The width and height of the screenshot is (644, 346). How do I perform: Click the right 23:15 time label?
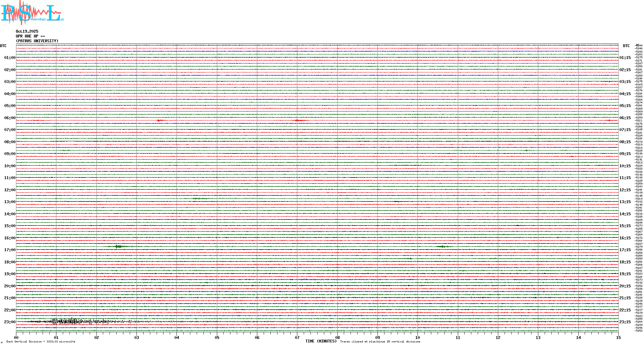(x=625, y=322)
